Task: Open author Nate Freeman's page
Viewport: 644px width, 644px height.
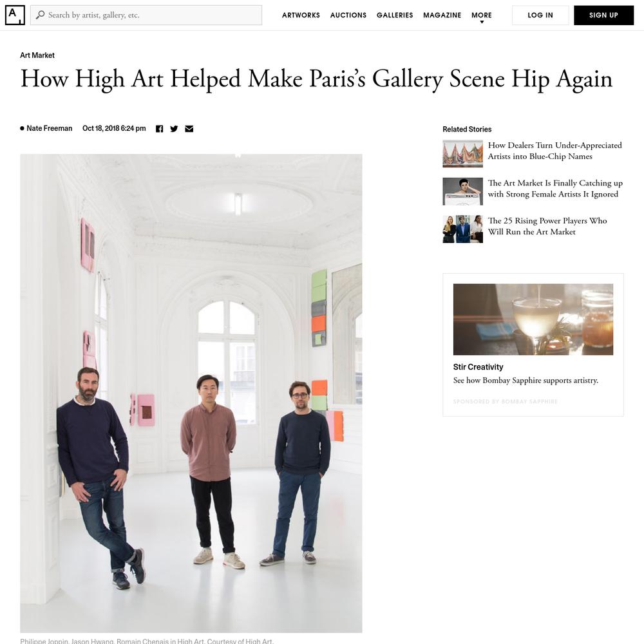Action: pos(50,128)
